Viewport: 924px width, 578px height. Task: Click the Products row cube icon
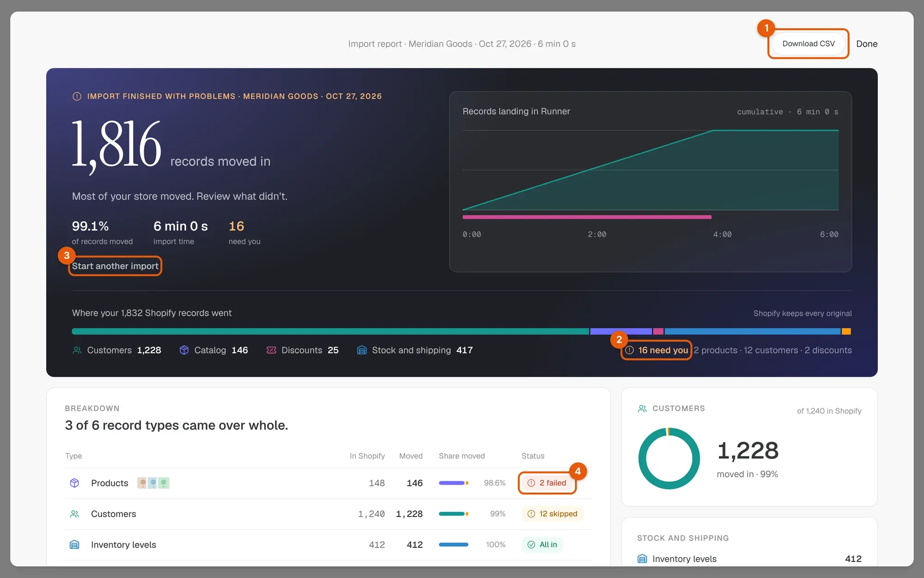(74, 483)
